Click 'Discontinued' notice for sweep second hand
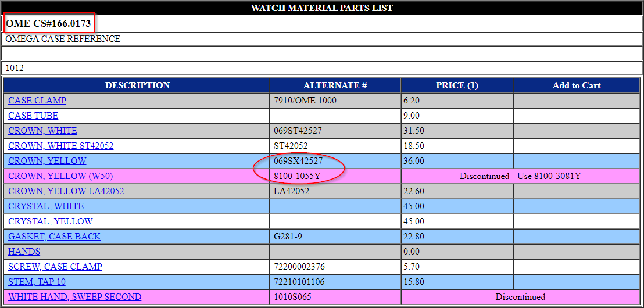Image resolution: width=644 pixels, height=308 pixels. click(520, 296)
